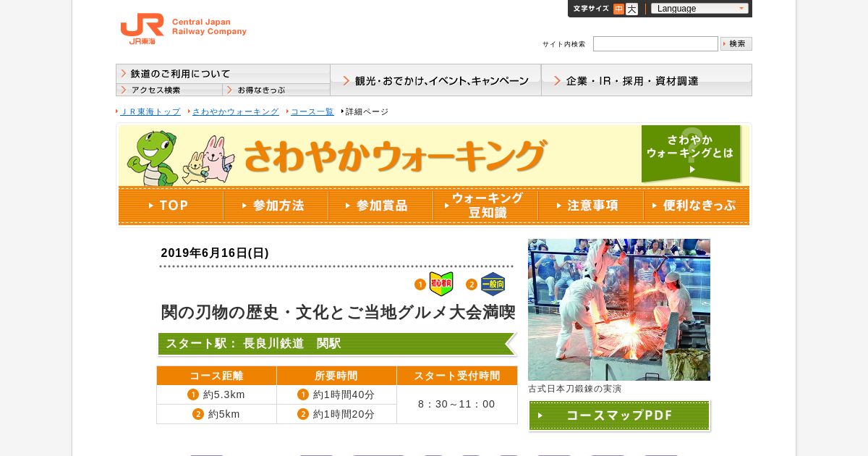
Task: Open 観光・おでかけ、イベント、キャンペーン menu
Action: pos(435,80)
